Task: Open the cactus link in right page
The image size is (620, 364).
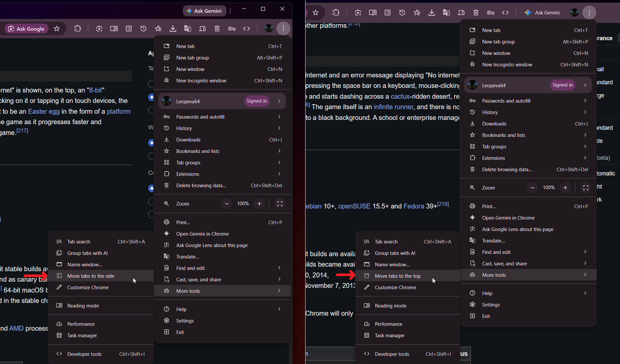Action: (401, 97)
